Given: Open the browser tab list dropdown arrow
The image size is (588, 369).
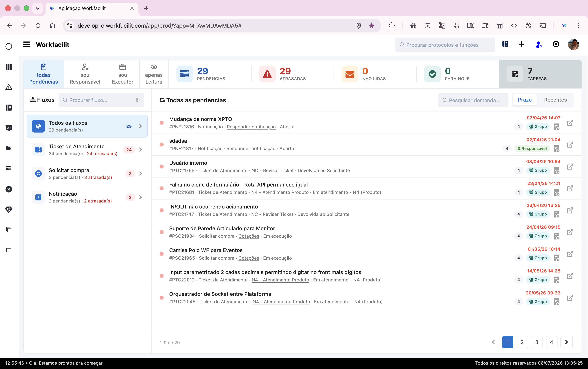Looking at the screenshot, I should coord(38,8).
